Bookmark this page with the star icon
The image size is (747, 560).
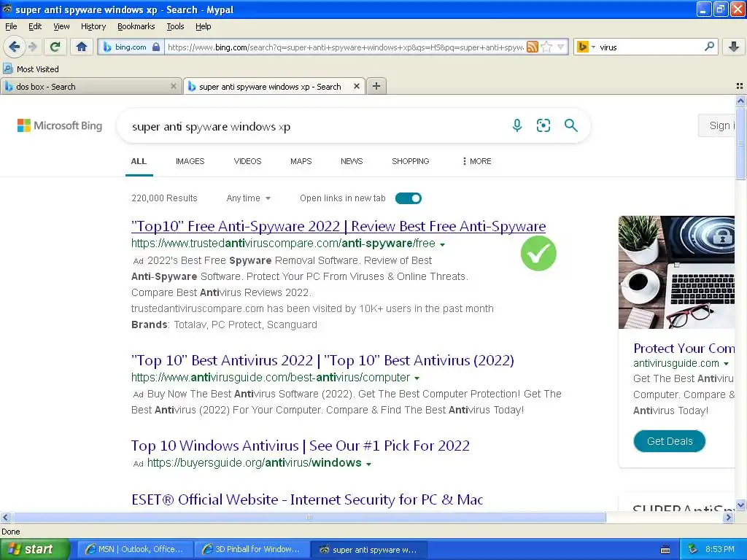coord(546,47)
